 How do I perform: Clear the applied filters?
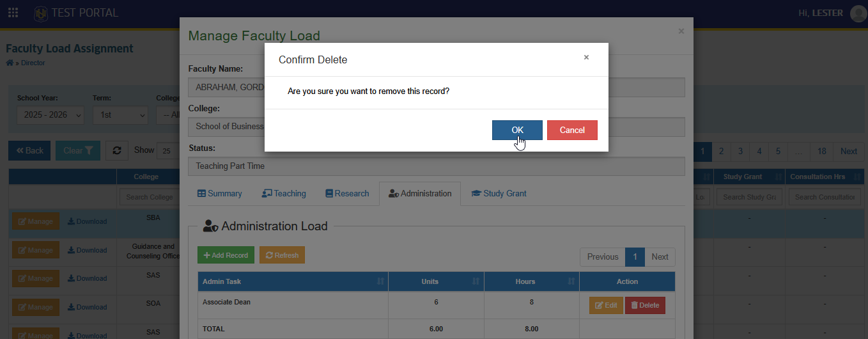pyautogui.click(x=78, y=151)
